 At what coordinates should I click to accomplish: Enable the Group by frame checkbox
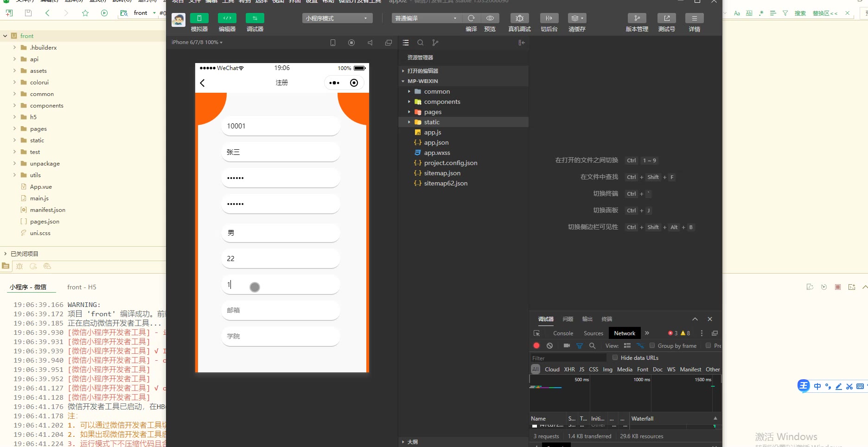(x=652, y=345)
